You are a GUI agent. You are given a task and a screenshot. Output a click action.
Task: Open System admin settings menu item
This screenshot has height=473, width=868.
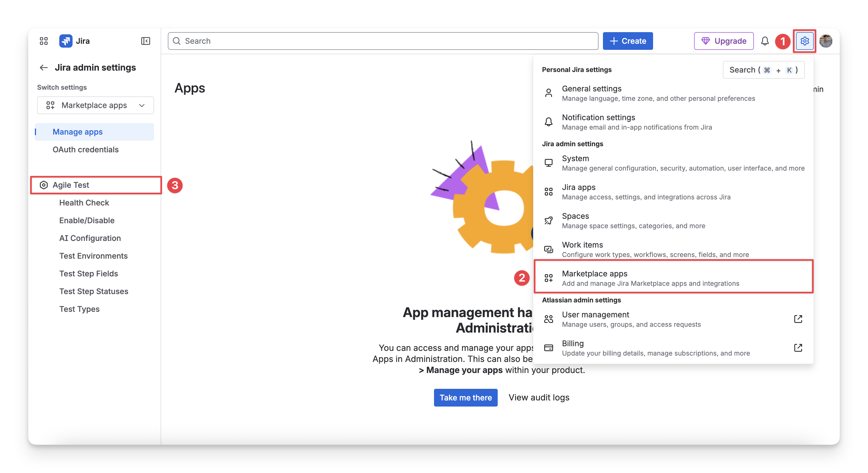575,159
